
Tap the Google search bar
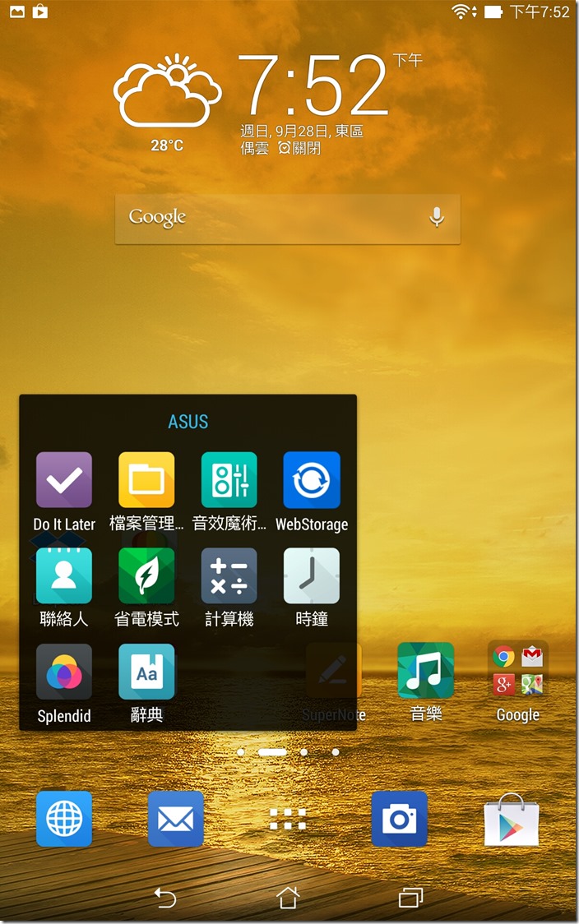tap(288, 219)
